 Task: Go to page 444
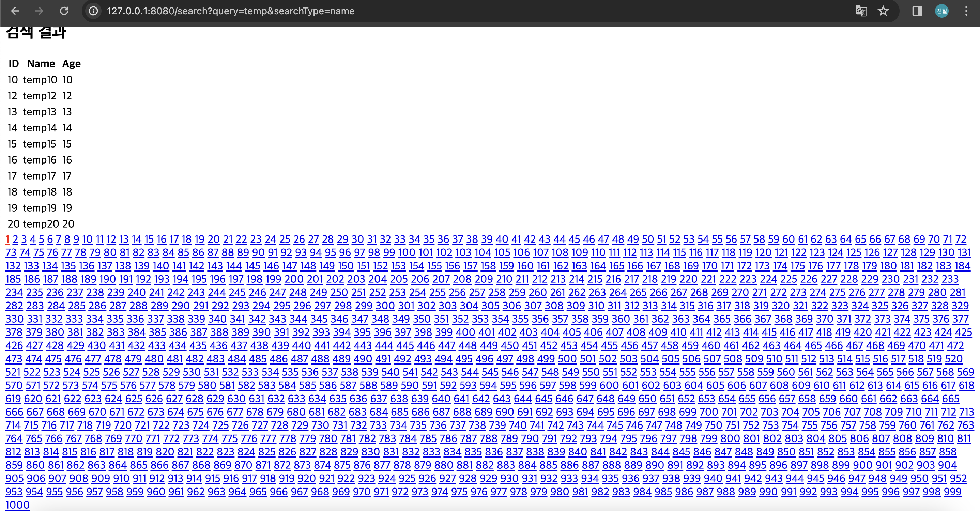[384, 346]
